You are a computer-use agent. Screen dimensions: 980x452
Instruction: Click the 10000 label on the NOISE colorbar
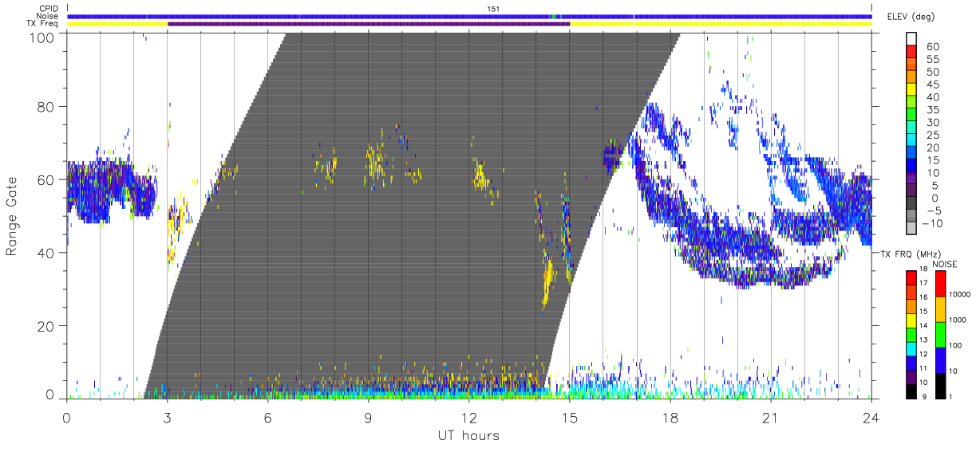[x=959, y=296]
